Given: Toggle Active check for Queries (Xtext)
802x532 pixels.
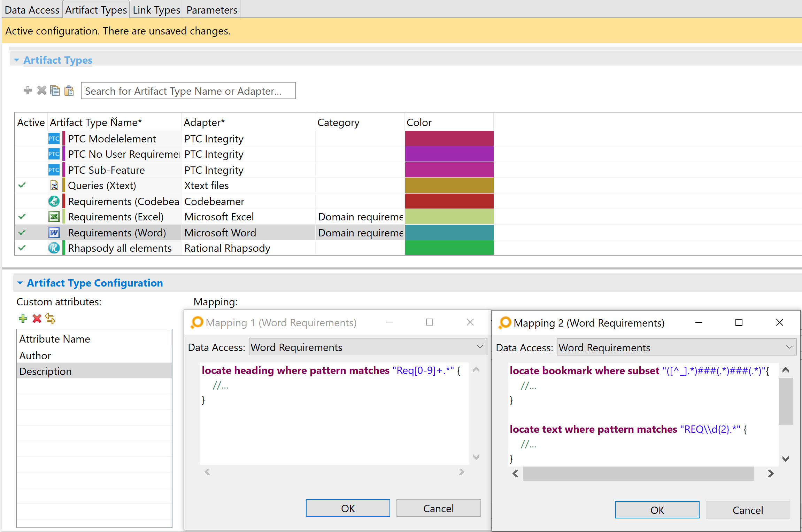Looking at the screenshot, I should coord(22,185).
